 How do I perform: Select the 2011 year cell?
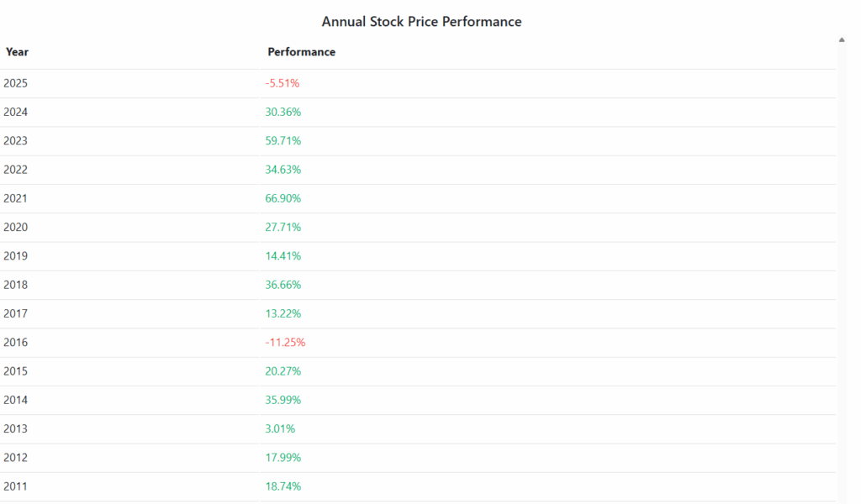[x=16, y=486]
